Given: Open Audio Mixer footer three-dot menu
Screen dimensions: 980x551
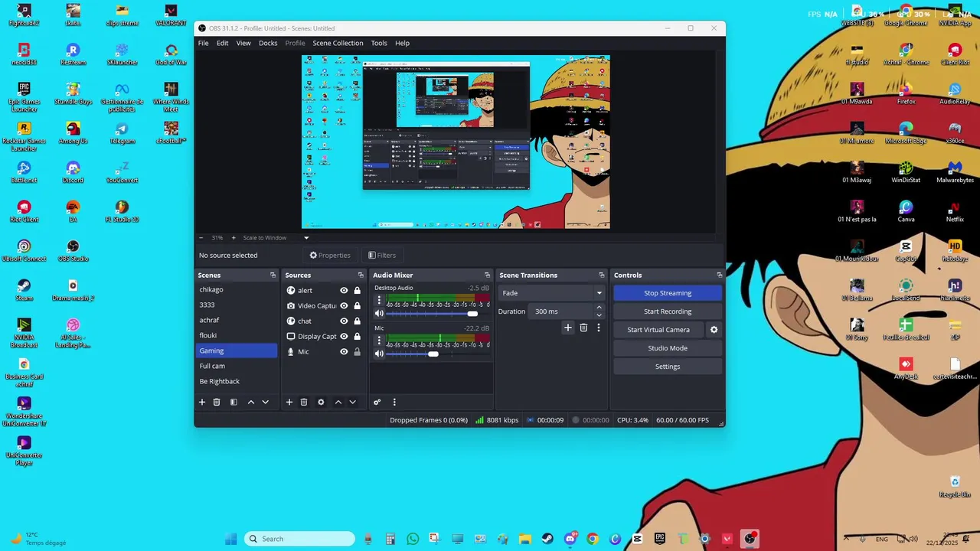Looking at the screenshot, I should click(x=394, y=402).
